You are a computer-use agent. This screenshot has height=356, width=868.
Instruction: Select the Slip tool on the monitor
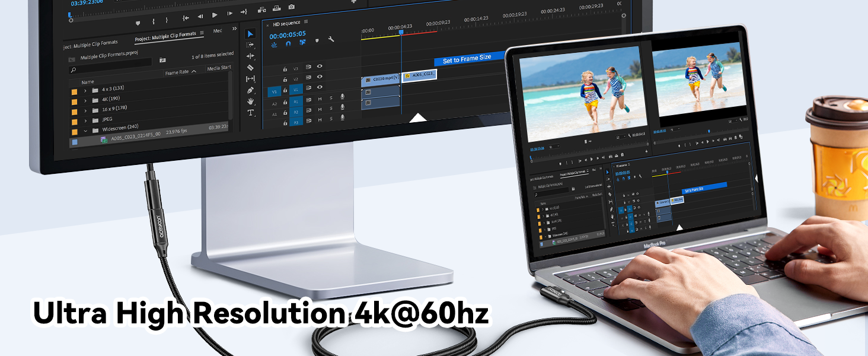click(x=250, y=79)
